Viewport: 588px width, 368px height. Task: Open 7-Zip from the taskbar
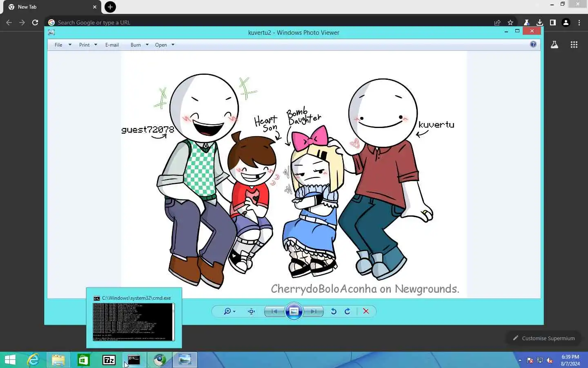point(109,360)
